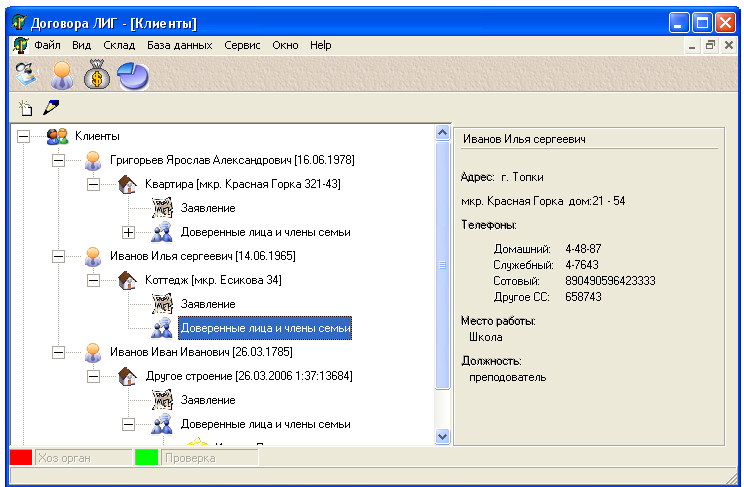Screen dimensions: 744x487
Task: Click Заявление document icon under Коттедж
Action: click(x=162, y=304)
